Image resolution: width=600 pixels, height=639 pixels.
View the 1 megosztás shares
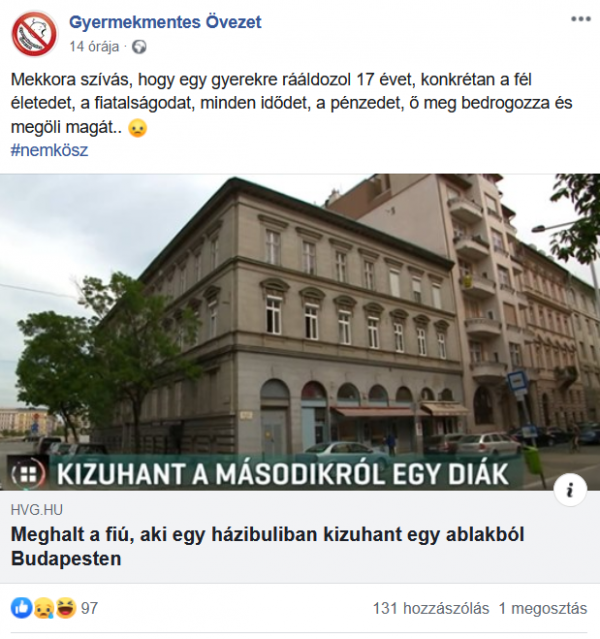tap(543, 608)
